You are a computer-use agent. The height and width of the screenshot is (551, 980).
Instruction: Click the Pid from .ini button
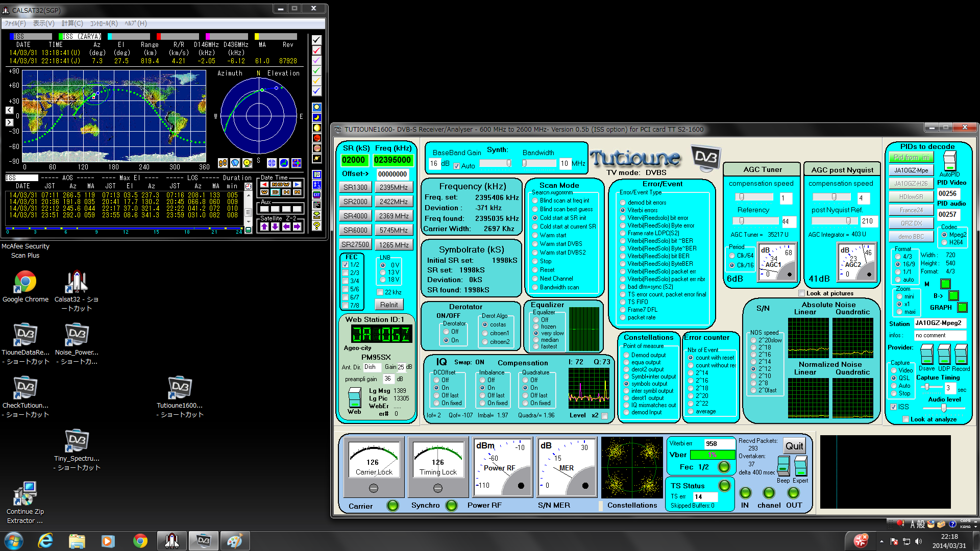[x=911, y=158]
